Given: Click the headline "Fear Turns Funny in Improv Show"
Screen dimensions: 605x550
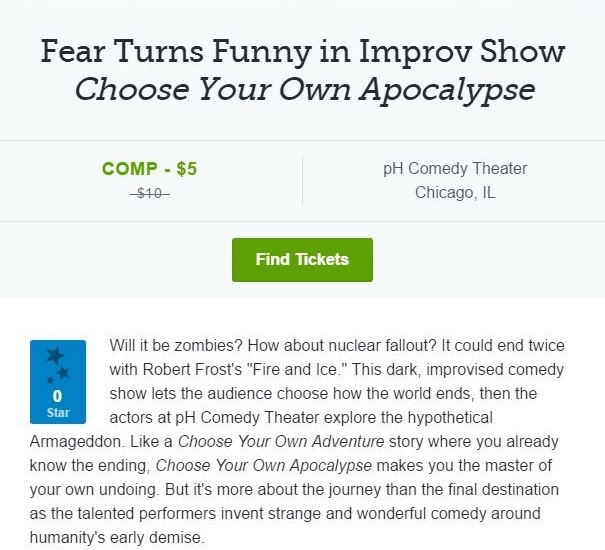Looking at the screenshot, I should [302, 52].
